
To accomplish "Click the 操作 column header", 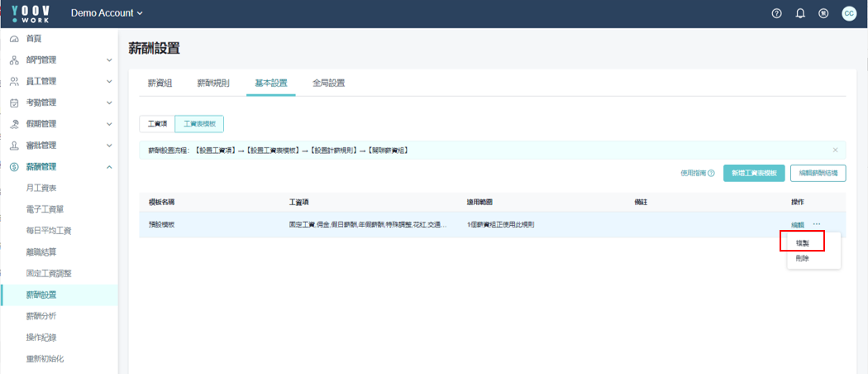I will [798, 202].
